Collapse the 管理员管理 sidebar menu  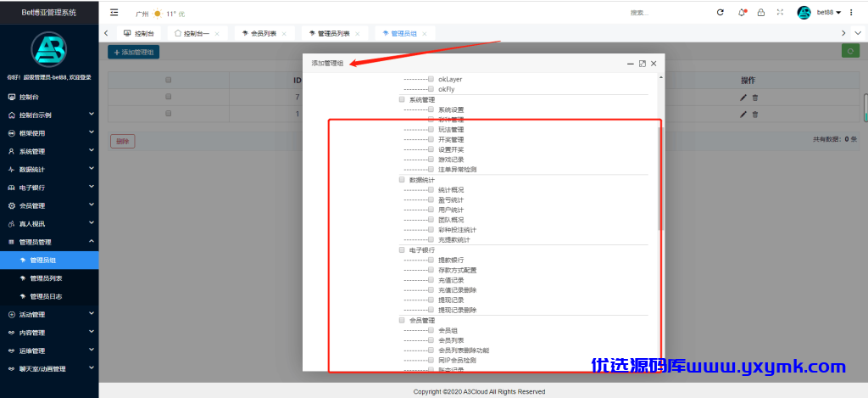pos(92,241)
